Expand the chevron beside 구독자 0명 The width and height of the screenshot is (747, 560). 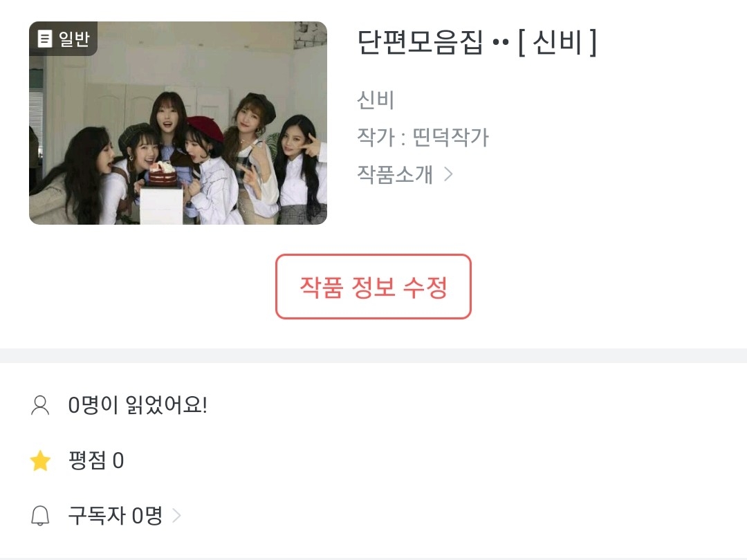pyautogui.click(x=176, y=516)
